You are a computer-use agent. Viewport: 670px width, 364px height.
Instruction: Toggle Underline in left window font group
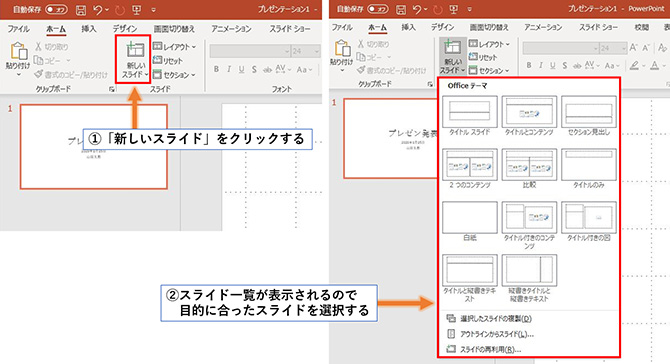241,69
